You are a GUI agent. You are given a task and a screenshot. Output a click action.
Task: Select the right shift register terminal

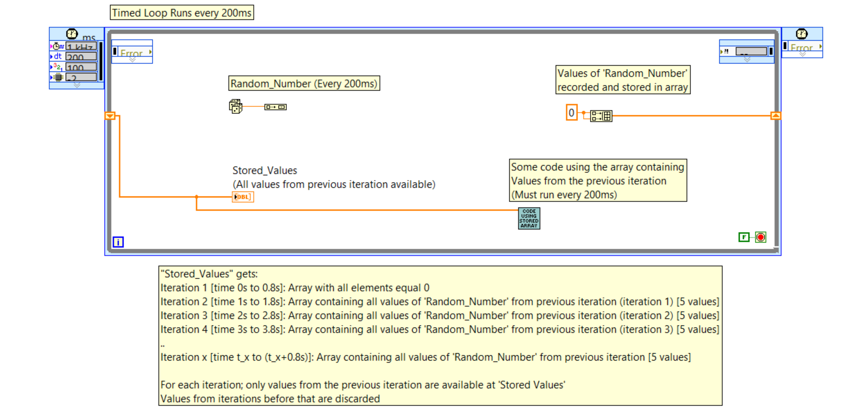coord(775,116)
